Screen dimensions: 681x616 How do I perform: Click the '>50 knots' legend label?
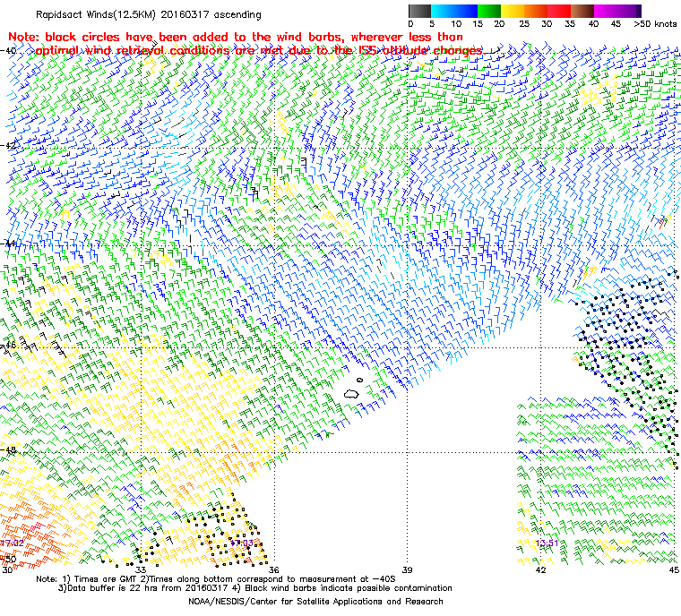pos(655,24)
